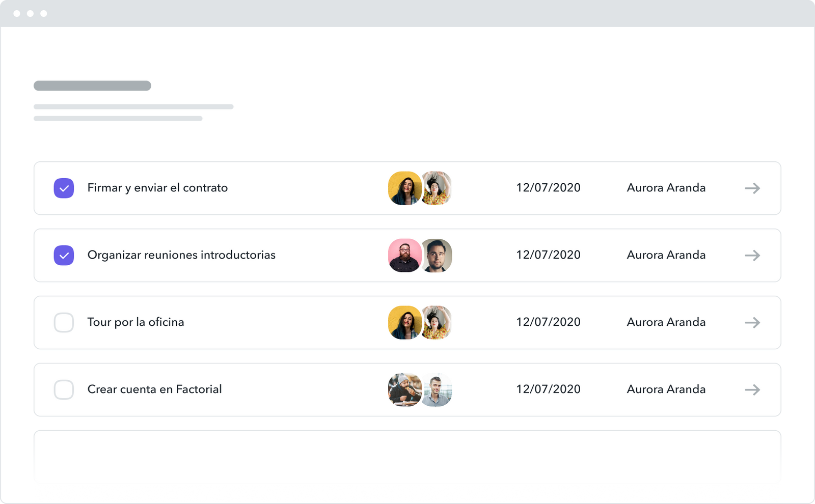Click the 12/07/2020 date on Tour row
This screenshot has height=504, width=815.
click(x=548, y=322)
